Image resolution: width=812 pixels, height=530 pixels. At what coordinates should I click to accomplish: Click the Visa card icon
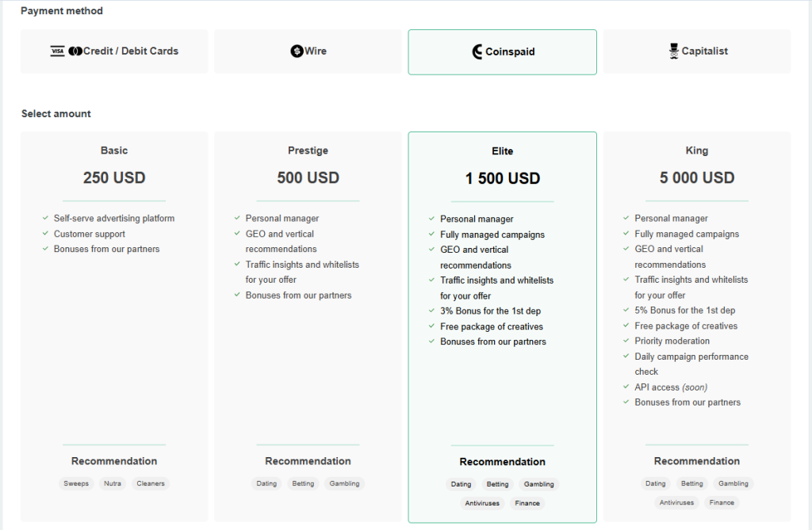pyautogui.click(x=57, y=51)
